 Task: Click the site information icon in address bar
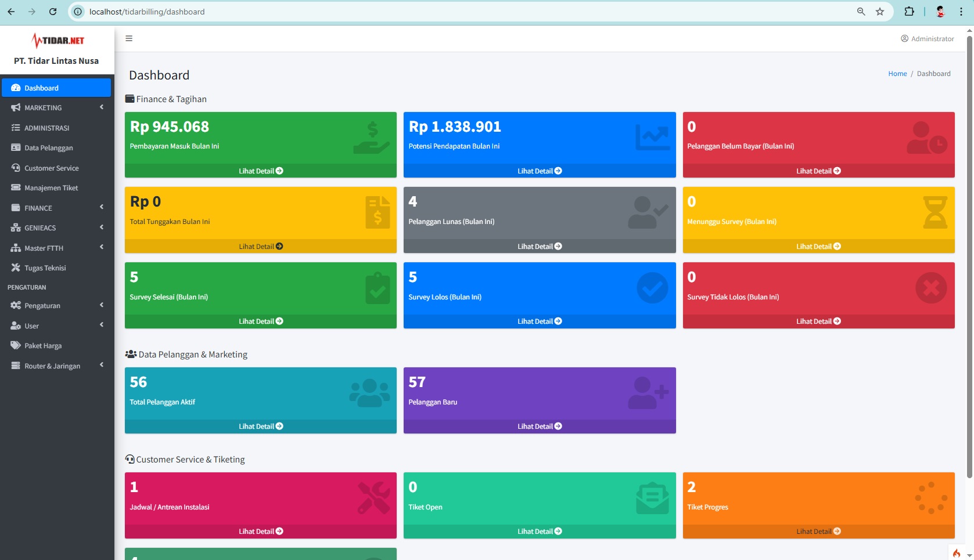point(78,12)
